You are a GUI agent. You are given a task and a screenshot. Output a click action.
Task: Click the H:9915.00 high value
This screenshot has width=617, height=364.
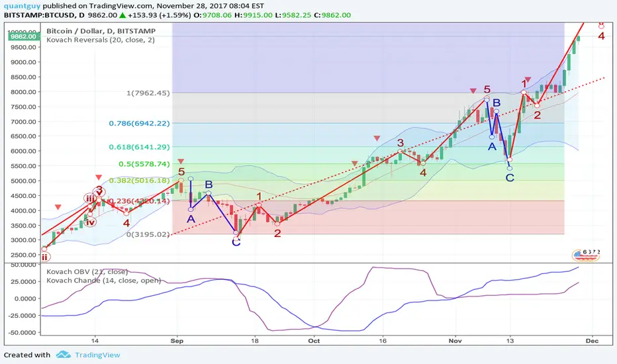(254, 15)
